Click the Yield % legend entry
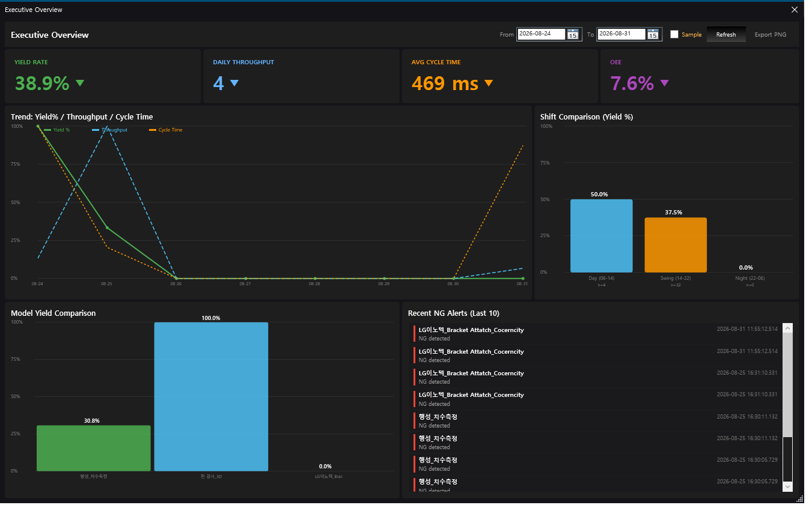This screenshot has height=511, width=812. (x=56, y=130)
